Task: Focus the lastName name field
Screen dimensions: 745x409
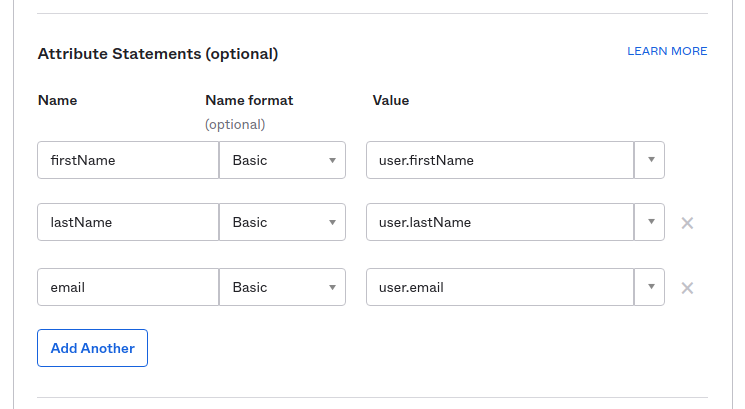Action: tap(128, 222)
